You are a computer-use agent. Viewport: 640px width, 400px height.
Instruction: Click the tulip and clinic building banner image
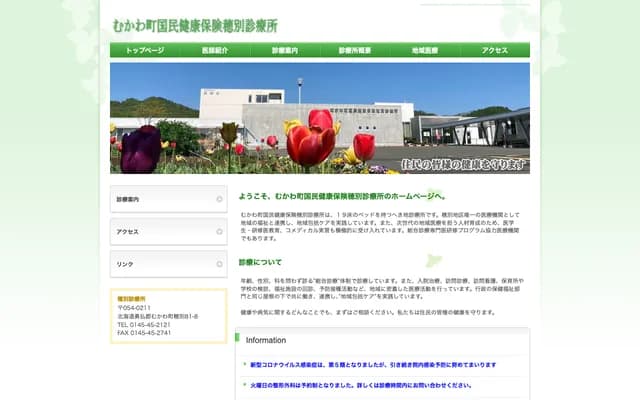pyautogui.click(x=320, y=118)
